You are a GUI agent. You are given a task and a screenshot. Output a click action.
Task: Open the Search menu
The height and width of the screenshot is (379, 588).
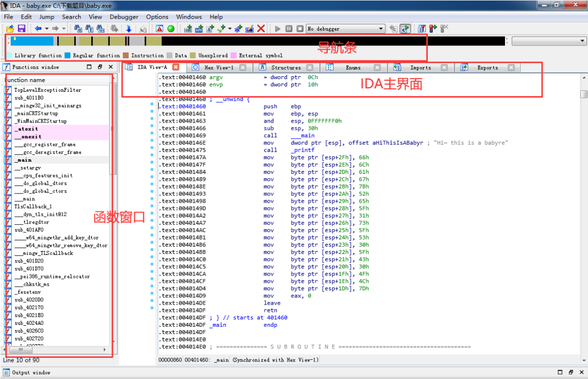71,17
